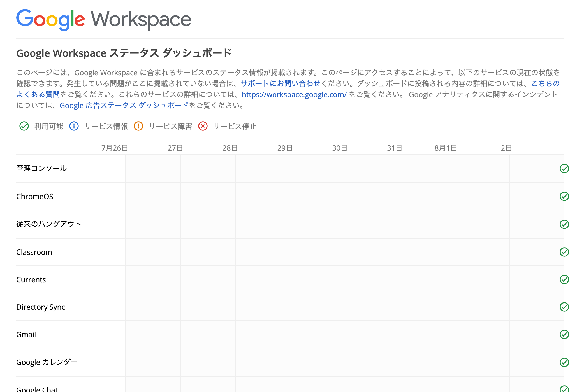Click the 30日 date column header

pyautogui.click(x=340, y=148)
